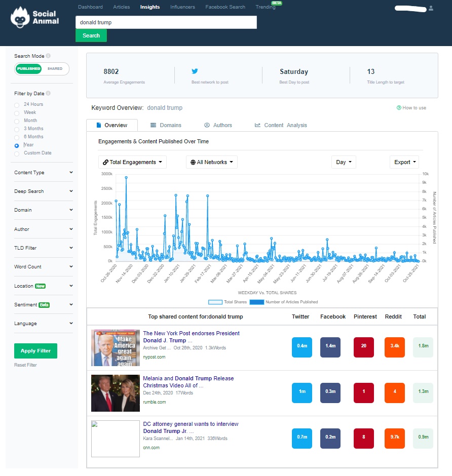Expand the Deep Search filter
This screenshot has height=476, width=452.
pos(44,191)
